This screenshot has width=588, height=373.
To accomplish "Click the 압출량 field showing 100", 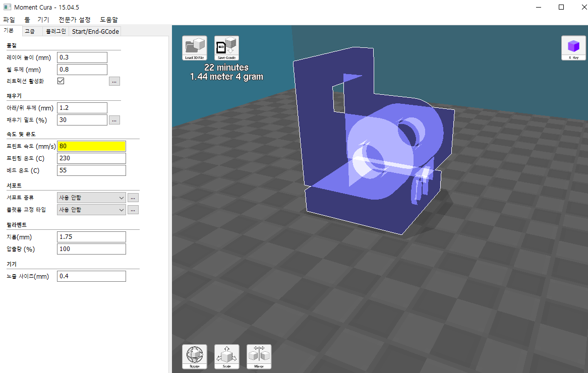I will [x=91, y=249].
